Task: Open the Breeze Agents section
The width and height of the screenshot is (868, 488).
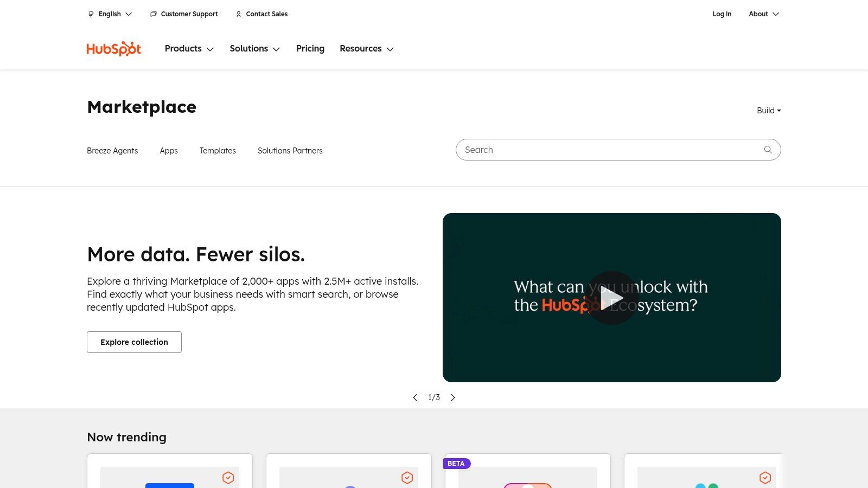Action: [x=112, y=150]
